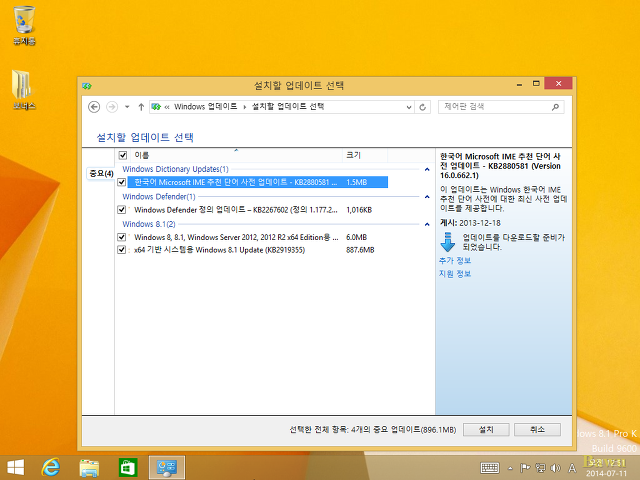Open the volume speaker icon

tap(556, 468)
